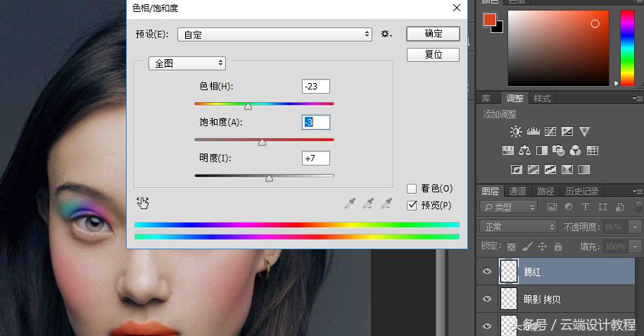Add an Invert adjustment layer
The height and width of the screenshot is (336, 644).
pos(517,170)
